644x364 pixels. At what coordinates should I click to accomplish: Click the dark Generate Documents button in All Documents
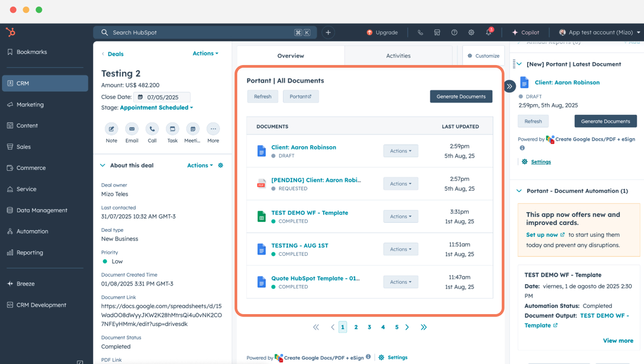point(461,97)
